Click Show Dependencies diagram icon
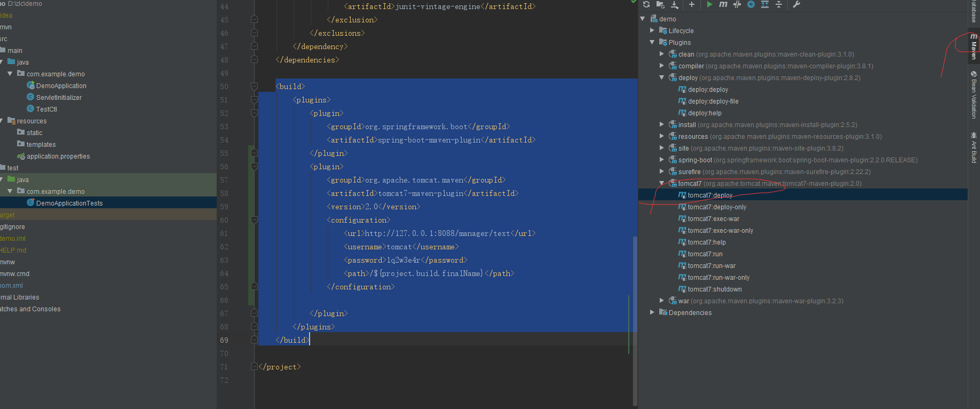 (x=764, y=5)
